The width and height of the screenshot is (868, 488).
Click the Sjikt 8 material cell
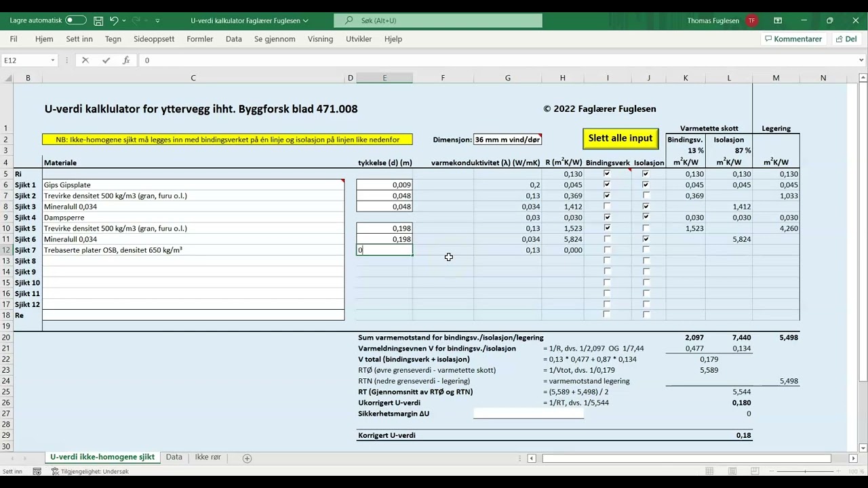click(x=193, y=261)
